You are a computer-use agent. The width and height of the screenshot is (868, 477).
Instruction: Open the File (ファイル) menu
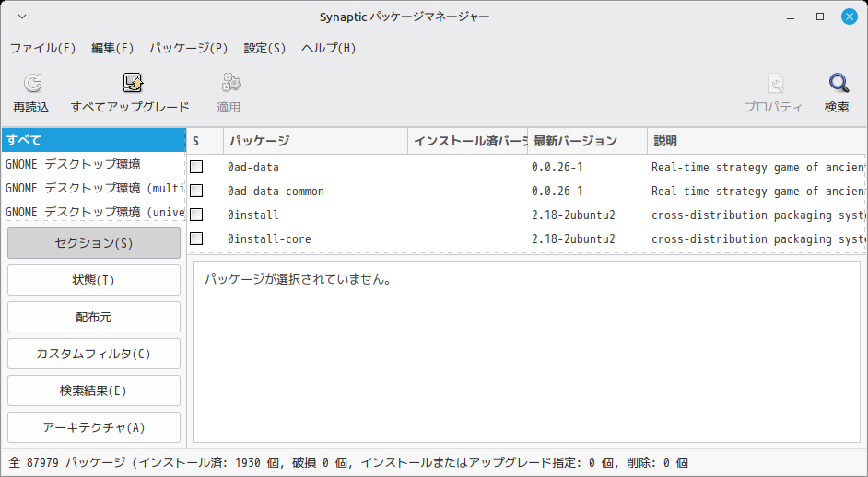click(42, 48)
